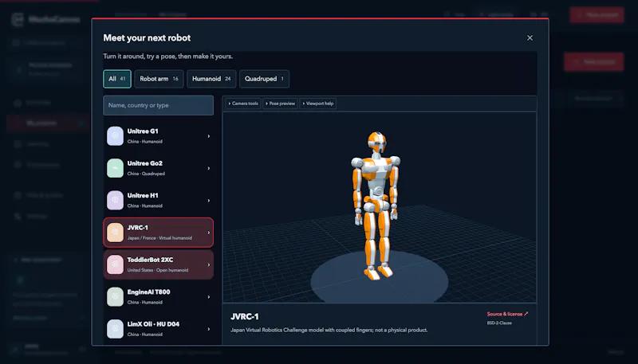Click the Unitree Go2 quadruped avatar icon
This screenshot has width=638, height=364.
click(115, 168)
